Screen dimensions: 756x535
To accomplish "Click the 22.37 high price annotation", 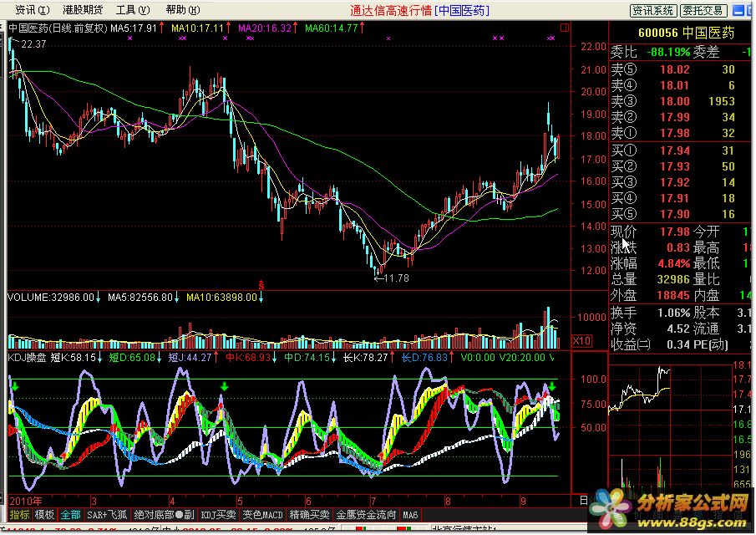I will click(33, 44).
